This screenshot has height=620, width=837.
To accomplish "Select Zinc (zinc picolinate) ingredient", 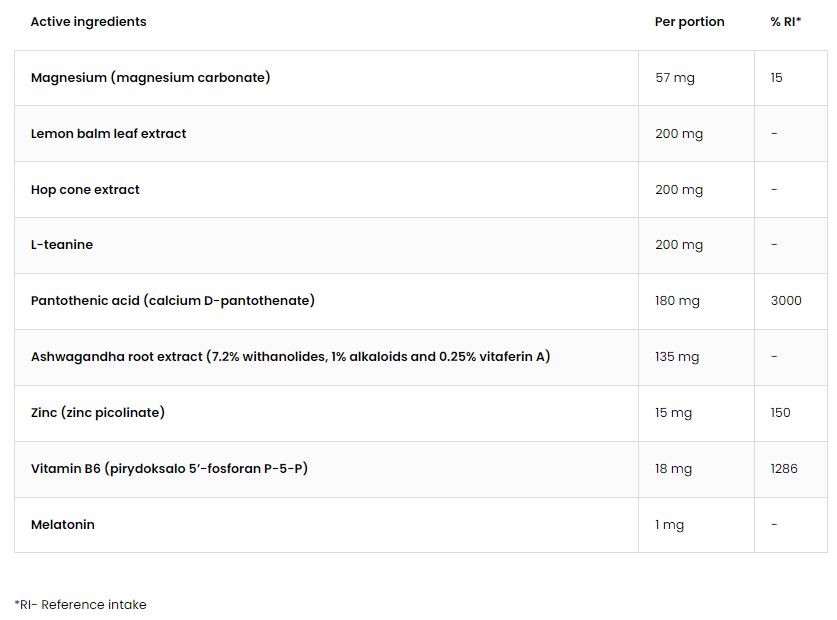I will 98,413.
